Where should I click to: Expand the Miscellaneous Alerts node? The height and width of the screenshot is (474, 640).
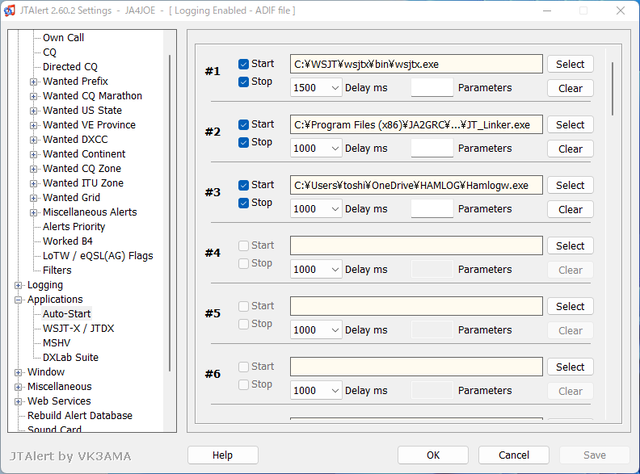33,212
